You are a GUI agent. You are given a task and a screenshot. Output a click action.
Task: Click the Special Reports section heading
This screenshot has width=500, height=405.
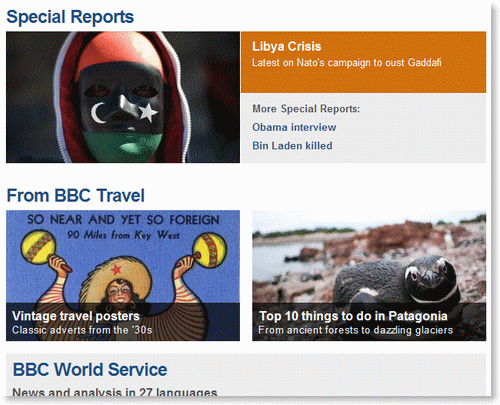[x=70, y=17]
